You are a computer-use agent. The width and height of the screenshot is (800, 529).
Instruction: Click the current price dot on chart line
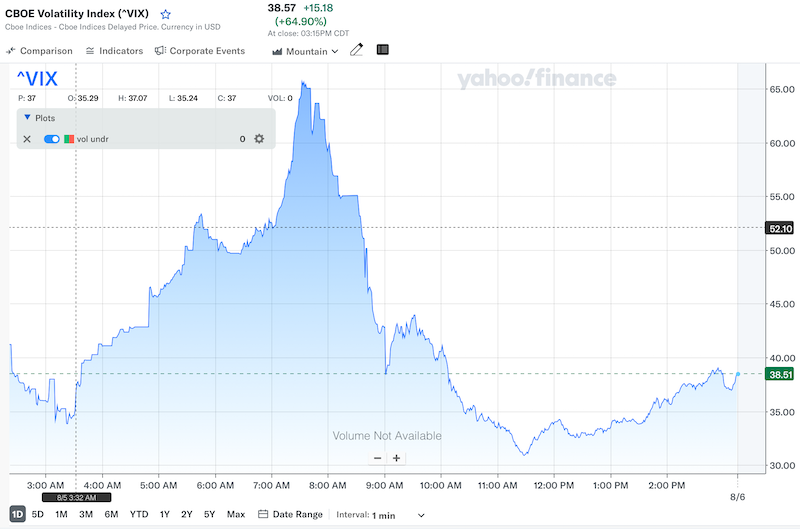click(738, 374)
